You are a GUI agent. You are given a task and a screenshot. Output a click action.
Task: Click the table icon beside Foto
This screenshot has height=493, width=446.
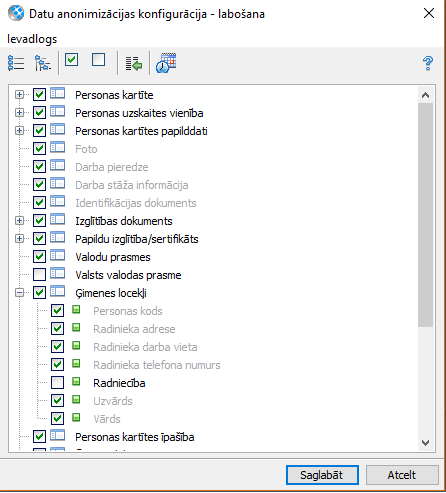(x=58, y=147)
